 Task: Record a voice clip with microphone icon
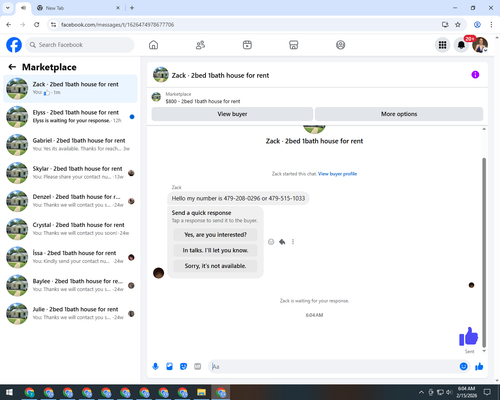(x=155, y=367)
